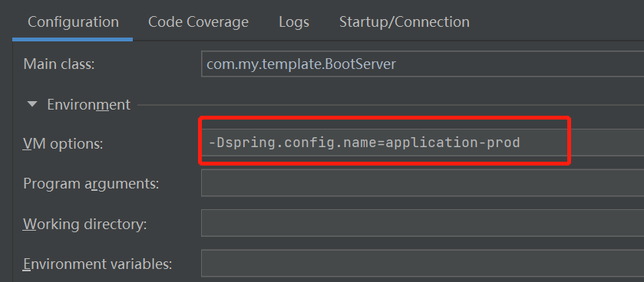This screenshot has width=644, height=282.
Task: Click the Environment variables label
Action: click(x=97, y=264)
